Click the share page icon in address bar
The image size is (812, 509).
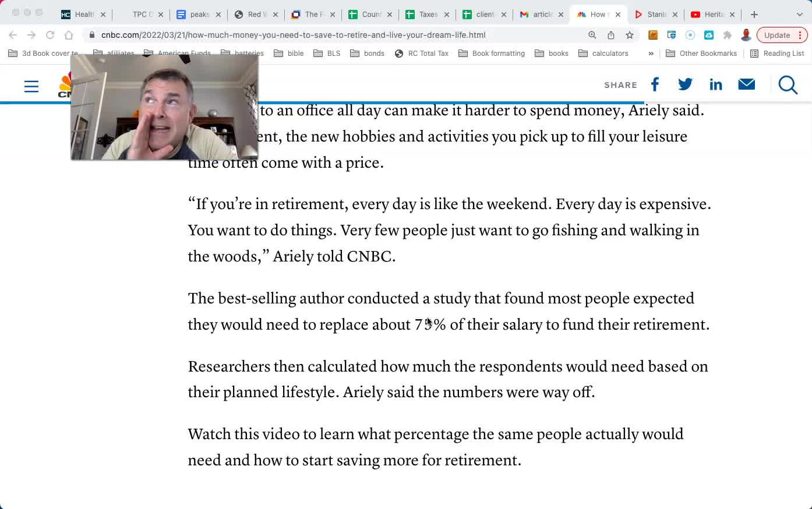click(x=611, y=35)
